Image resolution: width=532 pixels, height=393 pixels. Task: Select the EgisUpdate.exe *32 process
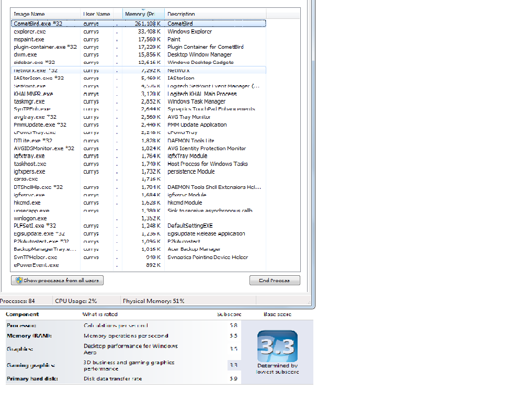139,233
